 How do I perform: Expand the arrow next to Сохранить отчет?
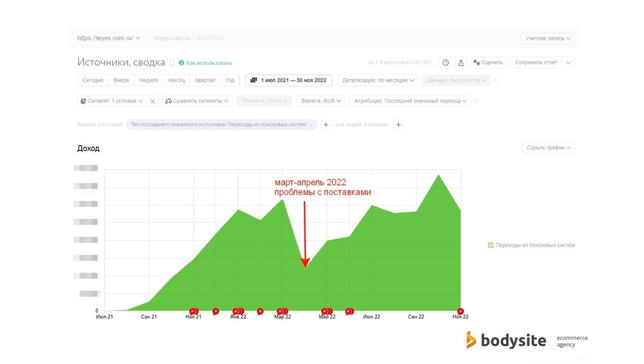pos(568,63)
